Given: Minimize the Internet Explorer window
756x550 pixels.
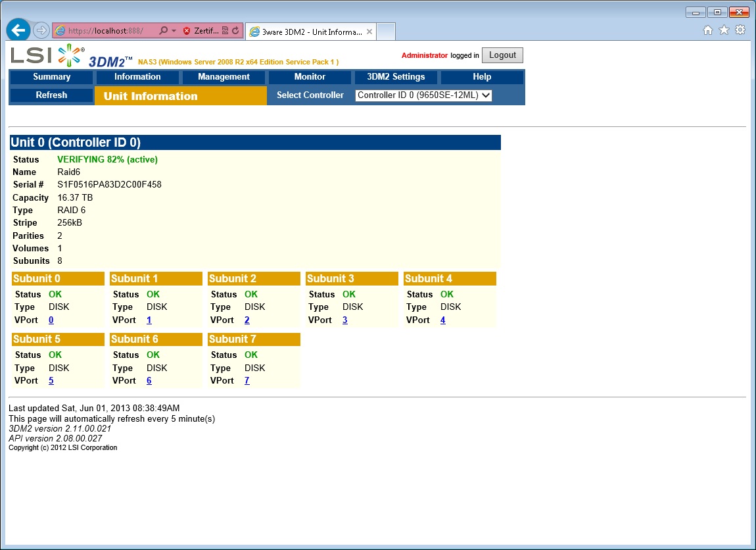Looking at the screenshot, I should (696, 12).
